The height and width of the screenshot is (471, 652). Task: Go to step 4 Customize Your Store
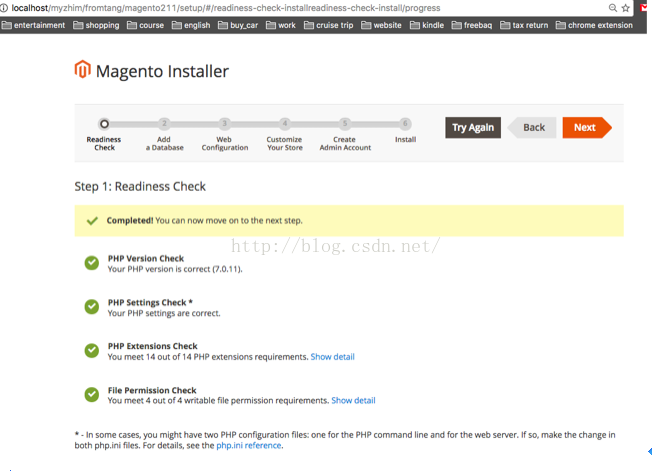click(285, 123)
